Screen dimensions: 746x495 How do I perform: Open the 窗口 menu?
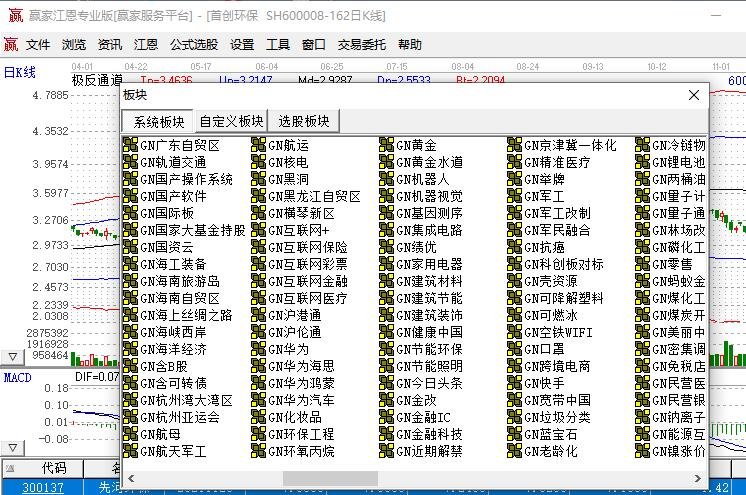[314, 45]
